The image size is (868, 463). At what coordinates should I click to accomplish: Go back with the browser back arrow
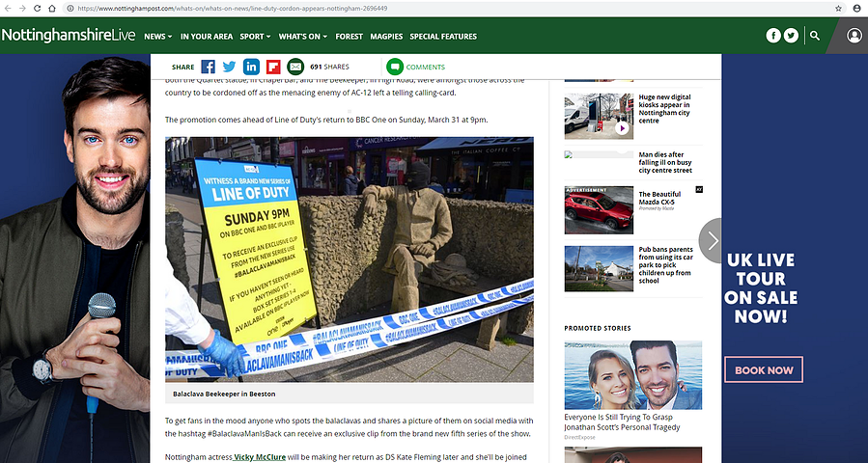click(8, 9)
